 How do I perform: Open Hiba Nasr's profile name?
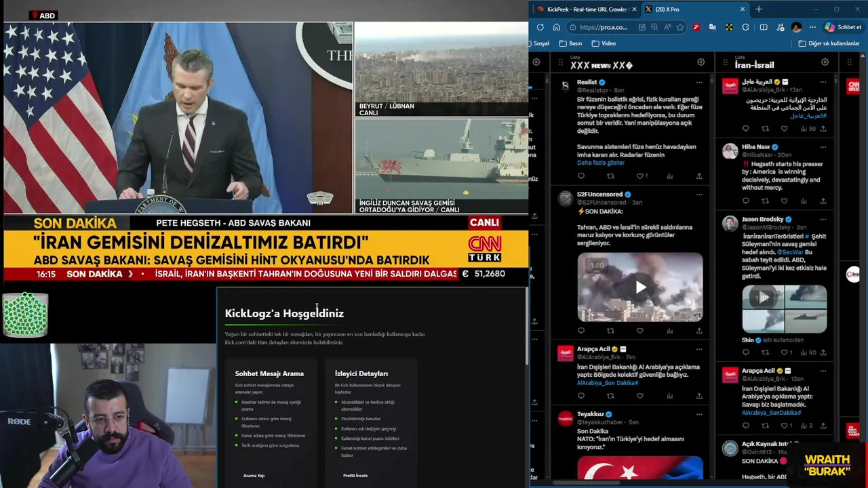[756, 147]
